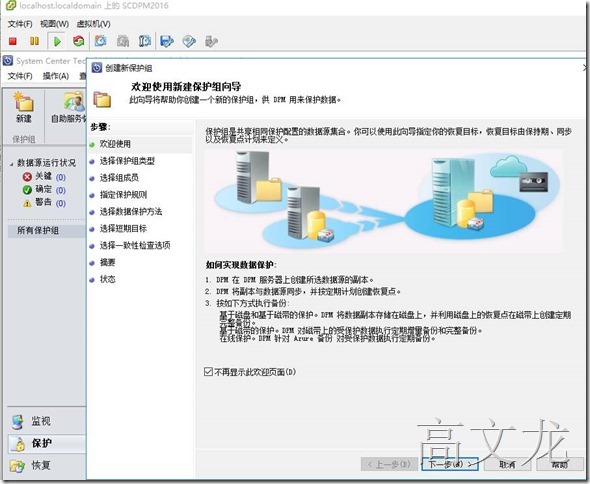Take a snapshot with the clock icon

[100, 41]
